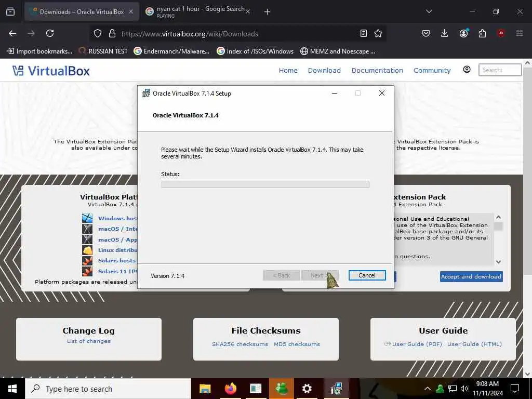This screenshot has height=399, width=532.
Task: Click the site padlock icon
Action: click(x=112, y=34)
